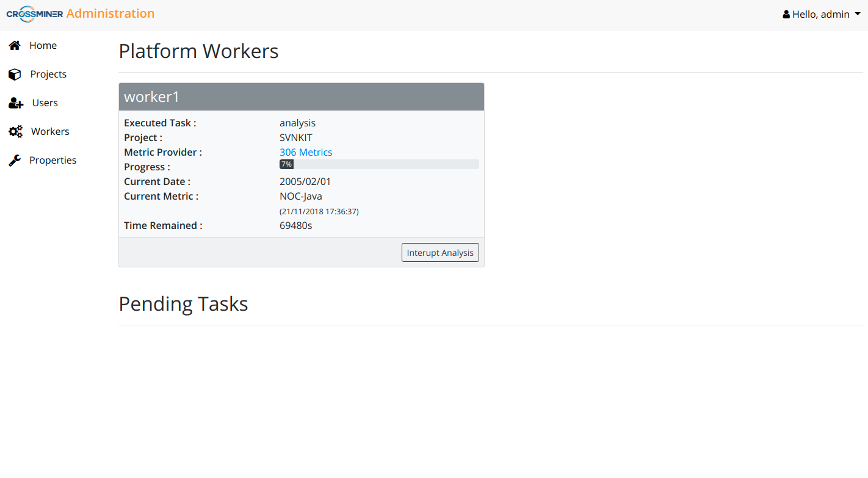Click the executed task value analysis
The image size is (868, 478).
[x=297, y=123]
